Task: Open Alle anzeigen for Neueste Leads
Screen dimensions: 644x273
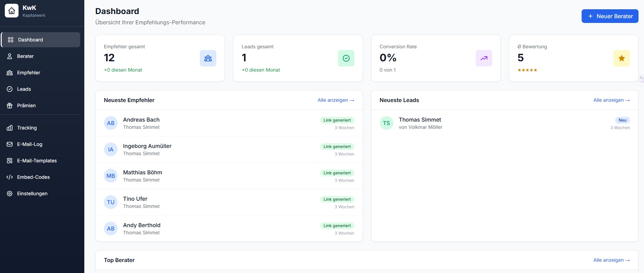Action: tap(611, 100)
